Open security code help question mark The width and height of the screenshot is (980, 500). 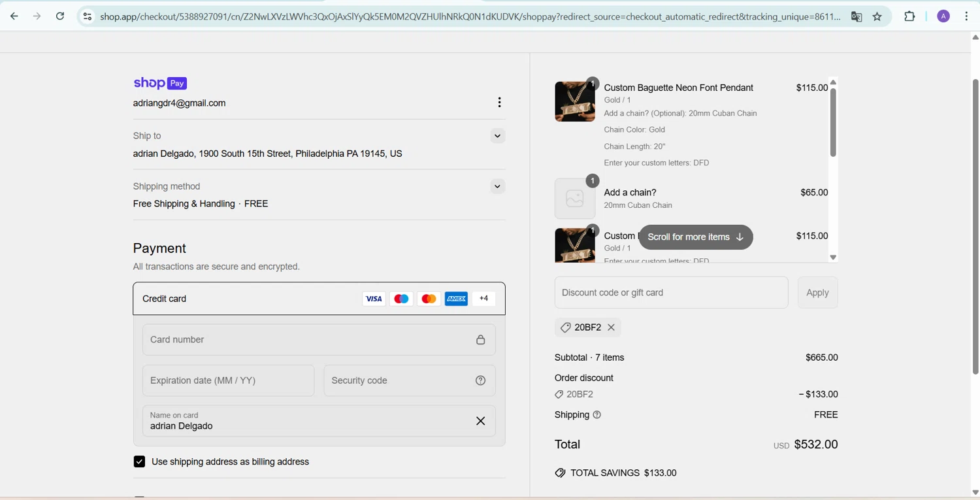click(x=481, y=380)
